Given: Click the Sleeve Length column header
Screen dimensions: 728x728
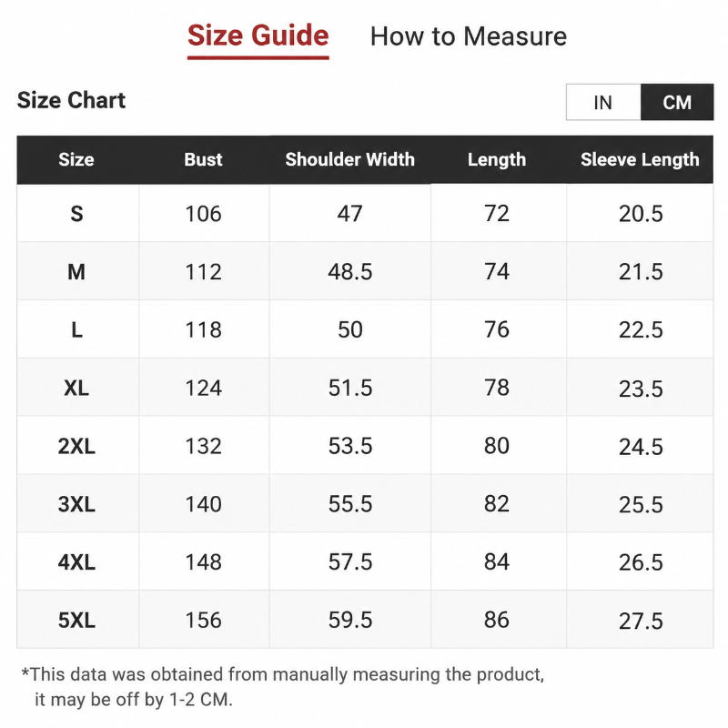Looking at the screenshot, I should [640, 160].
